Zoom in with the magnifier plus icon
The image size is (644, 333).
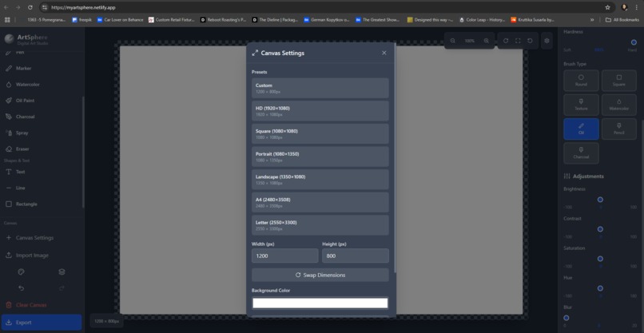[x=487, y=41]
